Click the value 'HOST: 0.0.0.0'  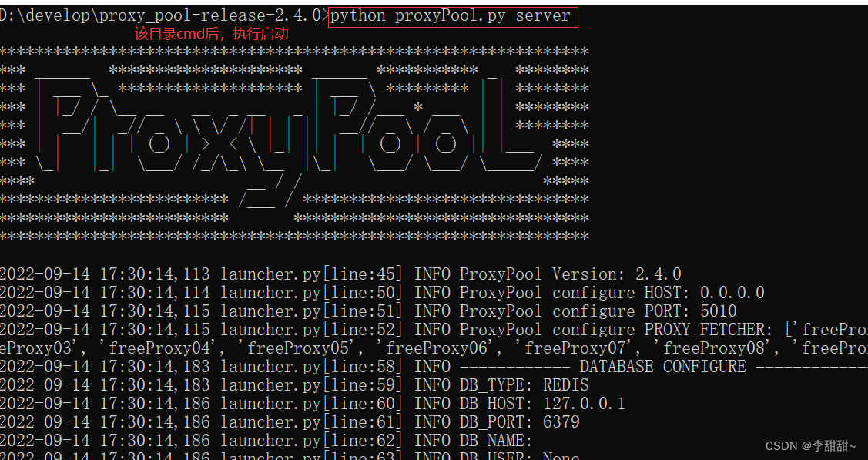tap(704, 292)
